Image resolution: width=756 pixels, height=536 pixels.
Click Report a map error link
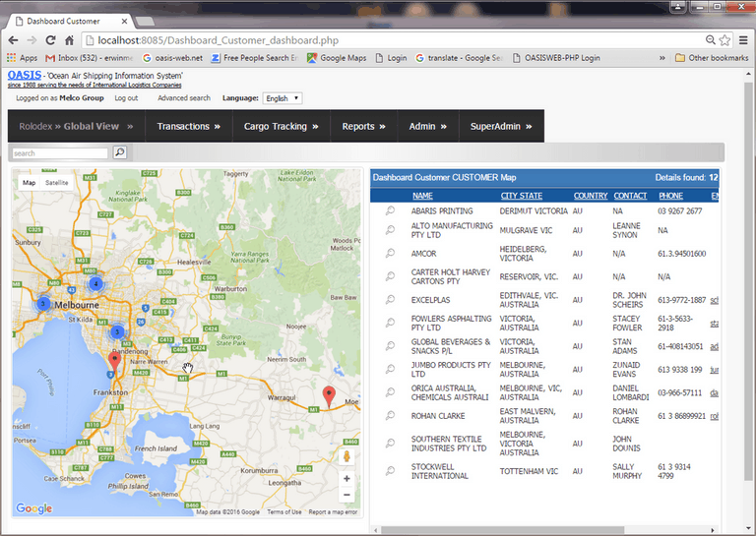(333, 512)
